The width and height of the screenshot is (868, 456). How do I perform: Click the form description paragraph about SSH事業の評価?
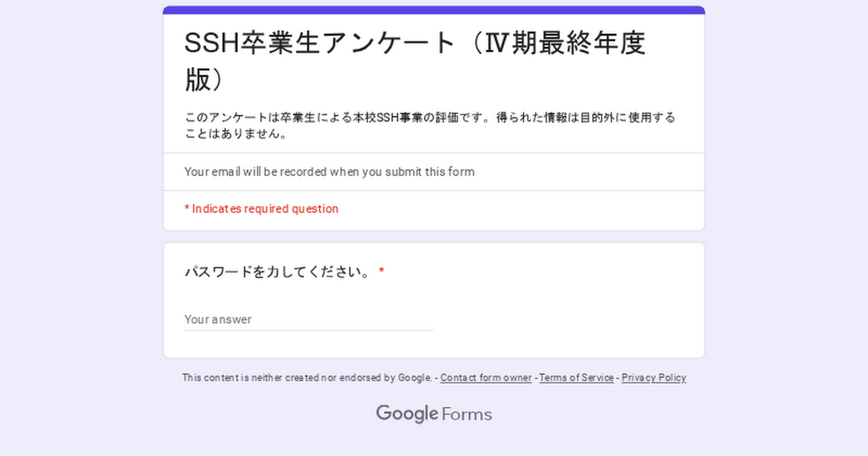click(430, 125)
